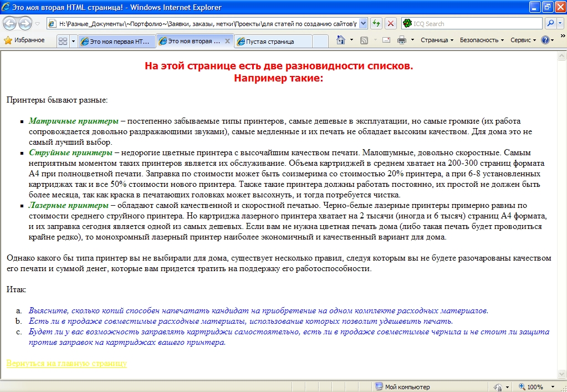The width and height of the screenshot is (567, 392).
Task: Click the red heading "На этой странице есть две разновидности списков."
Action: coord(279,66)
